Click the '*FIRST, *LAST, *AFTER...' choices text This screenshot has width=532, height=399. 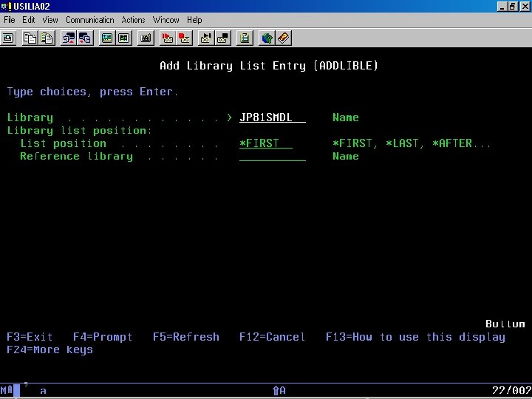412,143
